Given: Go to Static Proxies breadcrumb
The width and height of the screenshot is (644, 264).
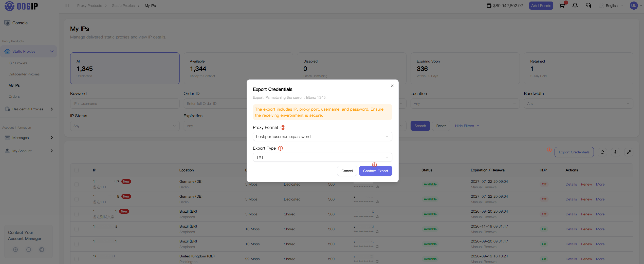Looking at the screenshot, I should tap(123, 6).
